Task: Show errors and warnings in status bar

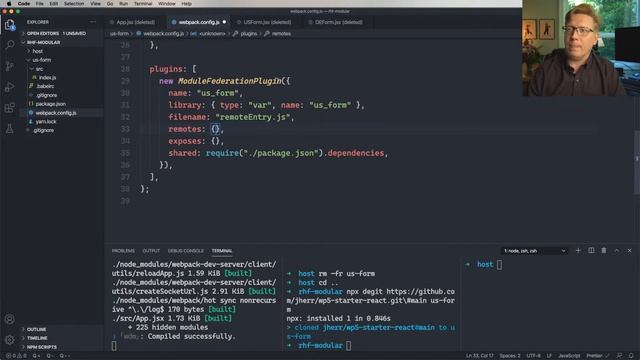Action: pyautogui.click(x=16, y=356)
